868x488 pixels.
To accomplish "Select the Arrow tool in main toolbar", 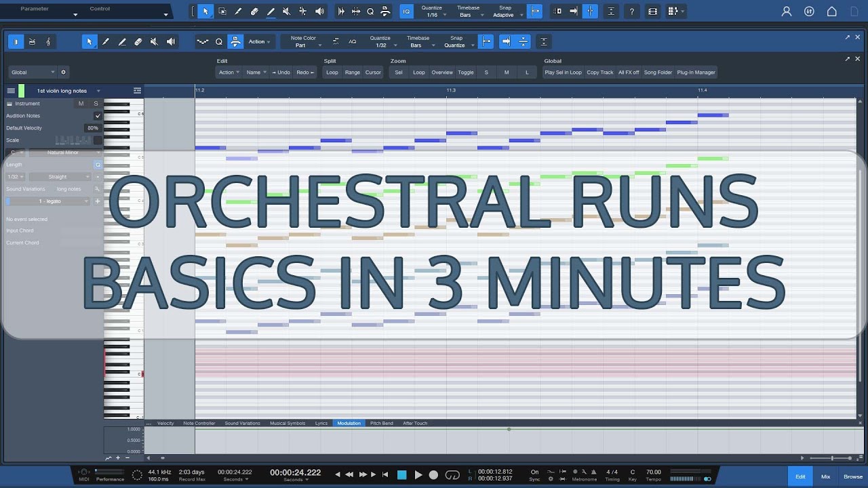I will tap(206, 12).
